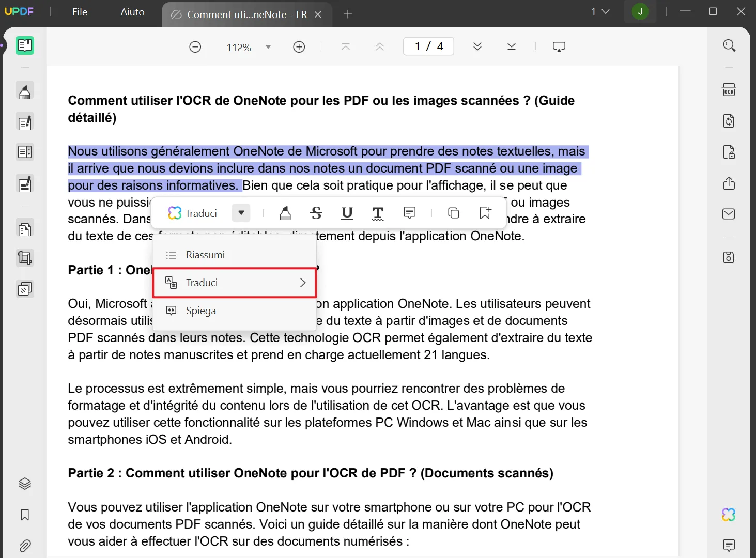756x558 pixels.
Task: Apply Highlight from the selection toolbar
Action: (x=285, y=213)
